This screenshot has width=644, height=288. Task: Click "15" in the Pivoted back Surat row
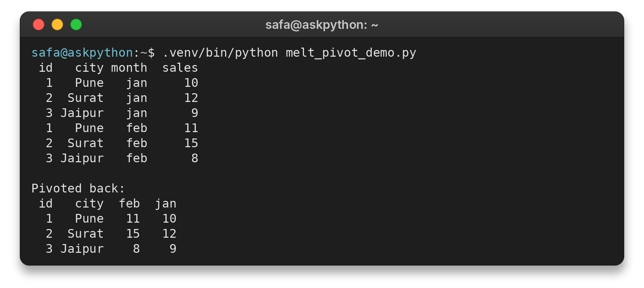[x=133, y=234]
